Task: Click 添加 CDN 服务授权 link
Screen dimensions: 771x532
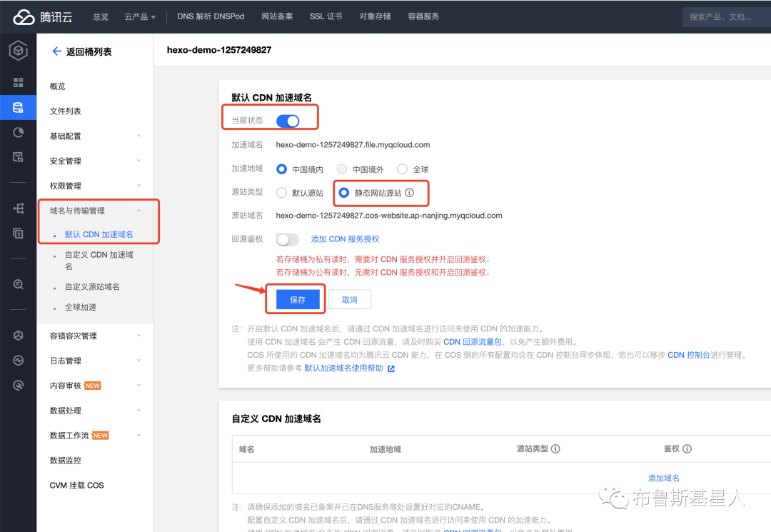Action: [x=345, y=239]
